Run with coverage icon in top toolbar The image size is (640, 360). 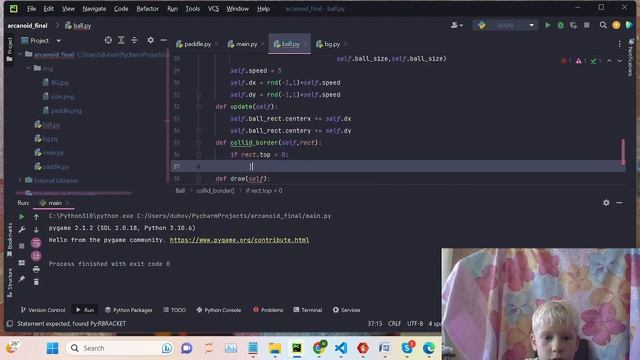pyautogui.click(x=573, y=25)
